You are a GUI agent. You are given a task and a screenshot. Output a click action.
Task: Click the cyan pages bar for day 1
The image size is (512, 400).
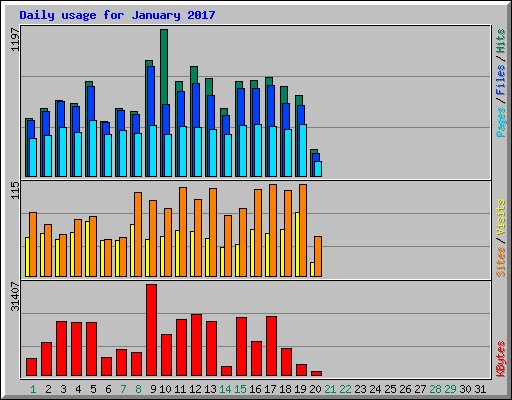pos(33,157)
